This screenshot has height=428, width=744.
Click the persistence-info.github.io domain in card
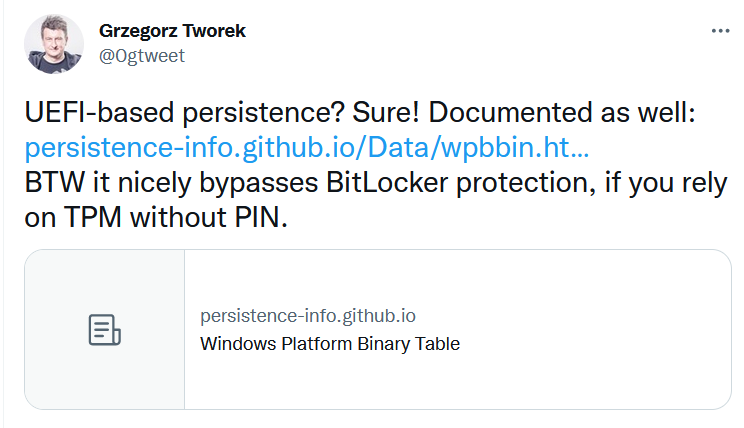pos(308,316)
